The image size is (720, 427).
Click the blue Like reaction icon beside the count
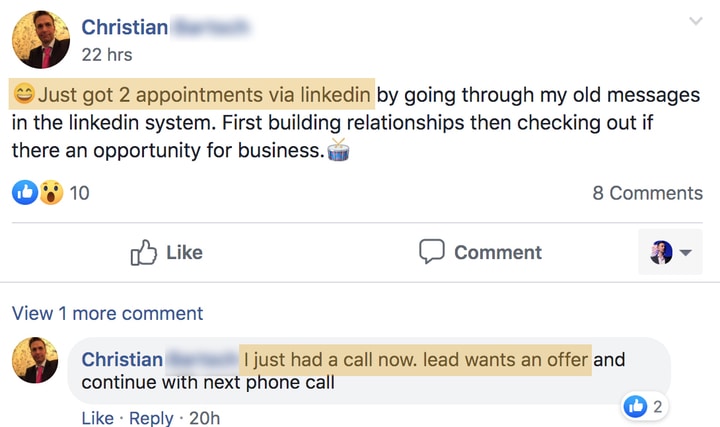pos(24,192)
